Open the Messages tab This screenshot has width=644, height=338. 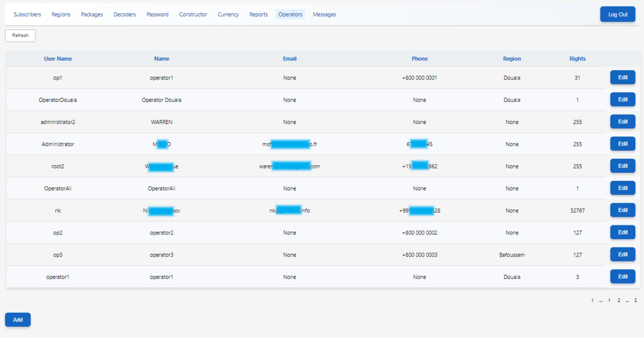pyautogui.click(x=324, y=14)
